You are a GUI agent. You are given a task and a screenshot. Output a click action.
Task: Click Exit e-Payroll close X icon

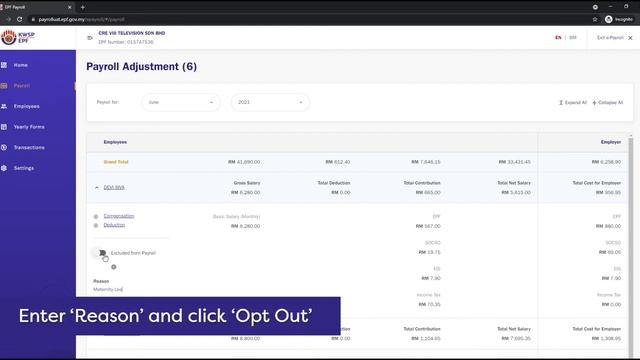tap(630, 38)
